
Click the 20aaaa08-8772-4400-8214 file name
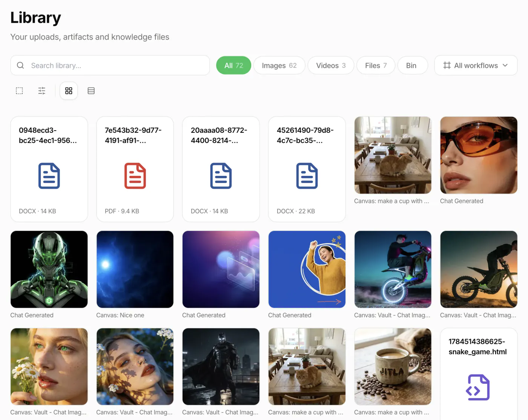pos(219,135)
